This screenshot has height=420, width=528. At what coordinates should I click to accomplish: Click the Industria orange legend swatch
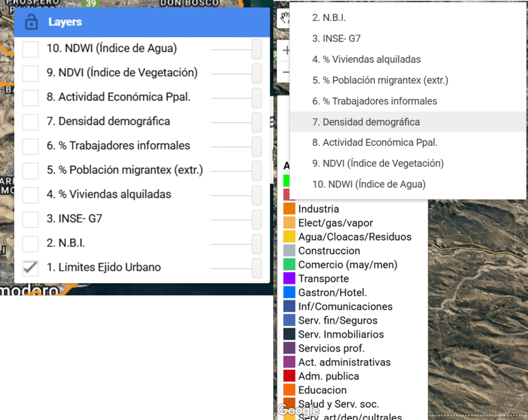tap(289, 209)
